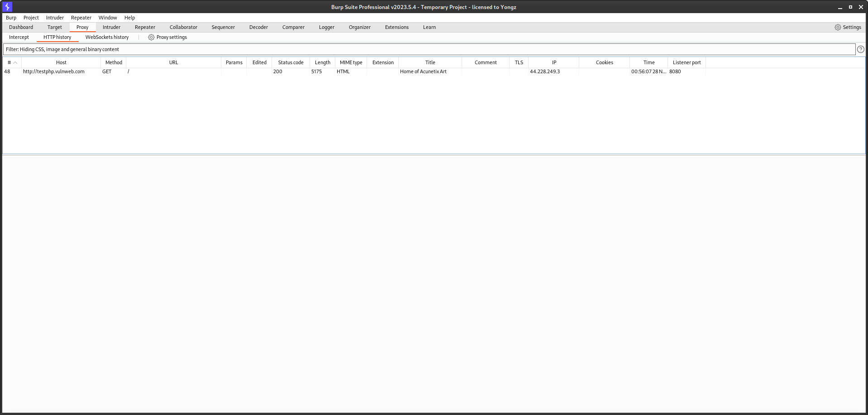Sort by the IP column header
The height and width of the screenshot is (415, 868).
pyautogui.click(x=554, y=62)
